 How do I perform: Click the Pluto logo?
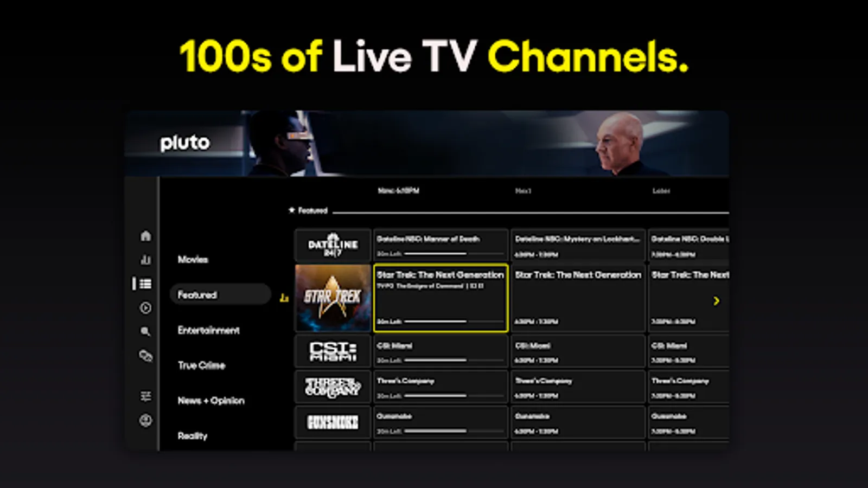[184, 143]
